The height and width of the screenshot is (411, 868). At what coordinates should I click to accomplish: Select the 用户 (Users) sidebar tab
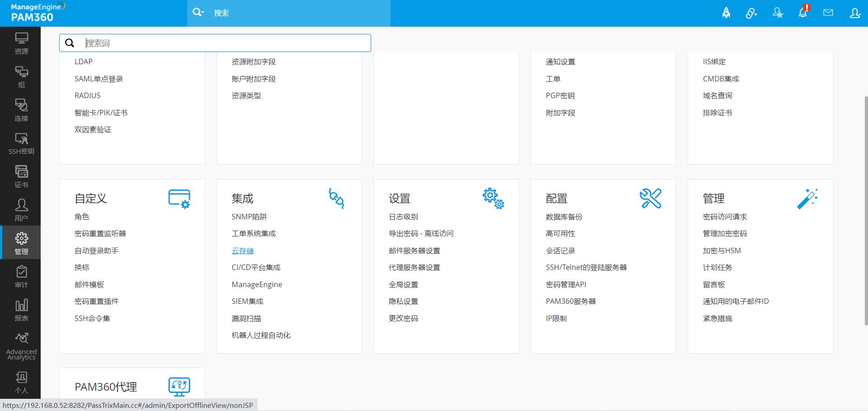pyautogui.click(x=21, y=210)
